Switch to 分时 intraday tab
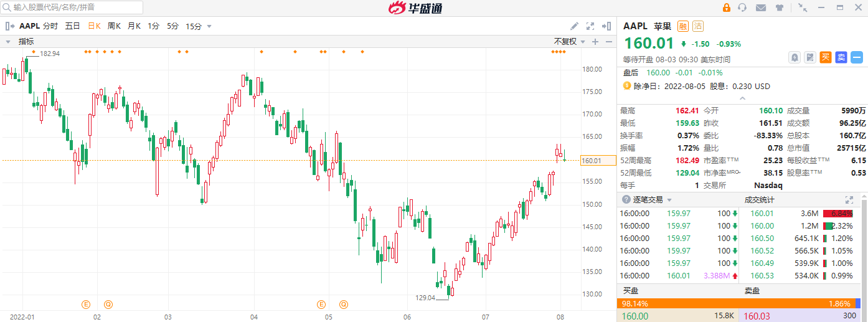Viewport: 868px width, 322px height. 50,26
